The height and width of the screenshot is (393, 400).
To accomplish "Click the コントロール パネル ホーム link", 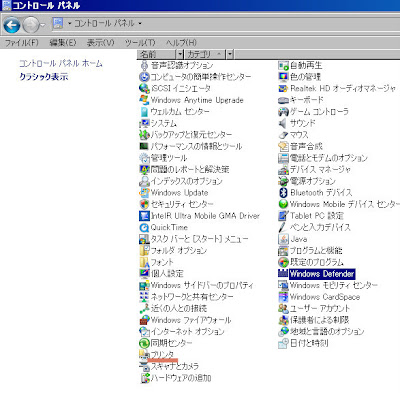I will tap(61, 63).
